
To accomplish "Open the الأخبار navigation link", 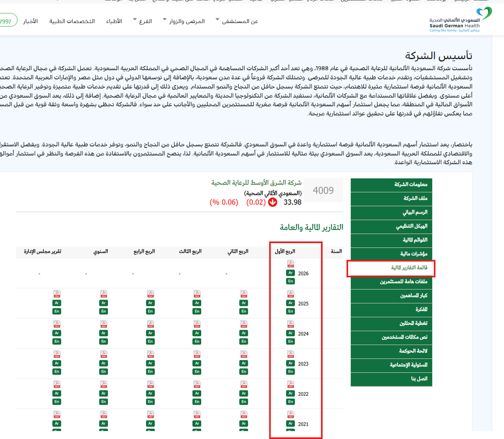I will [x=30, y=21].
